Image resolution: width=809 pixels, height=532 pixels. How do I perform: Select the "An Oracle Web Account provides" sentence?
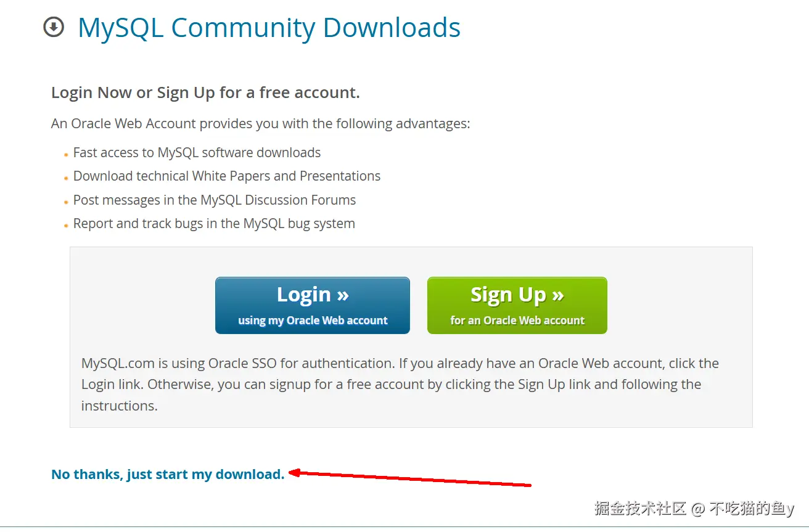pyautogui.click(x=261, y=123)
